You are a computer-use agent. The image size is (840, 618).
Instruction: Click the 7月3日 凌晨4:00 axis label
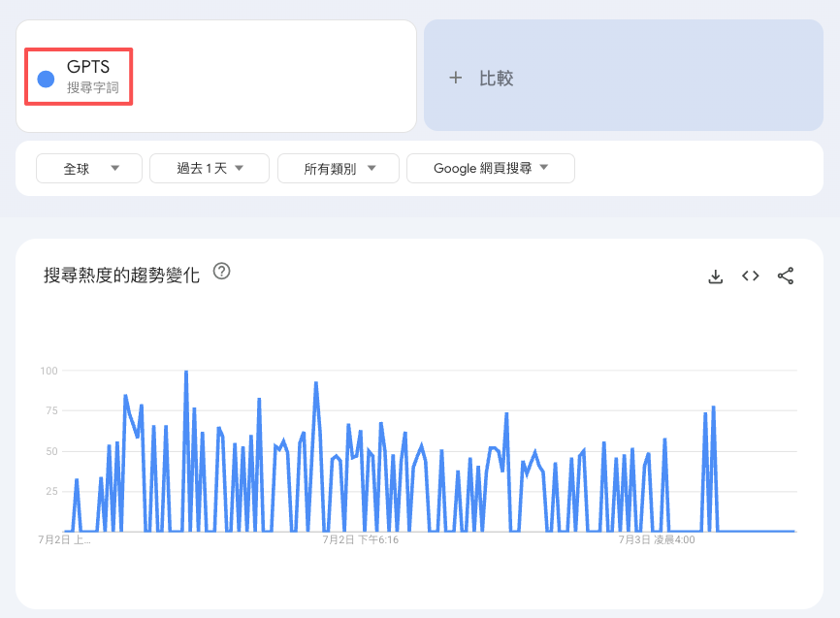point(657,539)
